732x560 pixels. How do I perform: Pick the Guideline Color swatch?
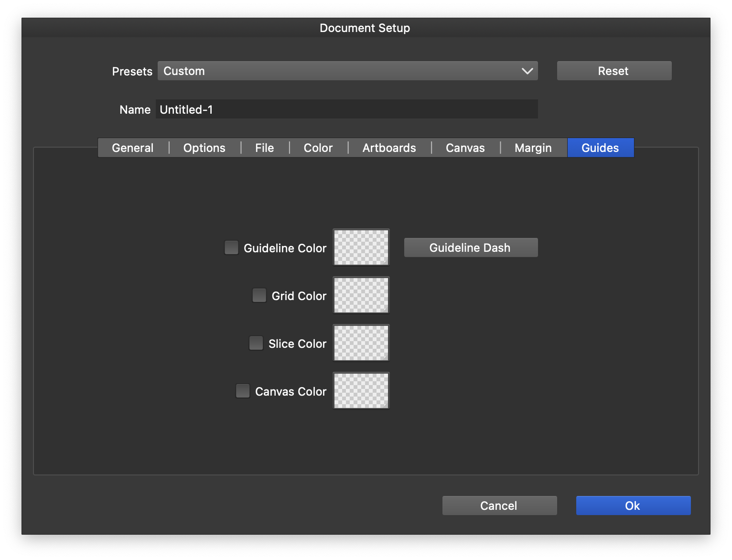(361, 247)
